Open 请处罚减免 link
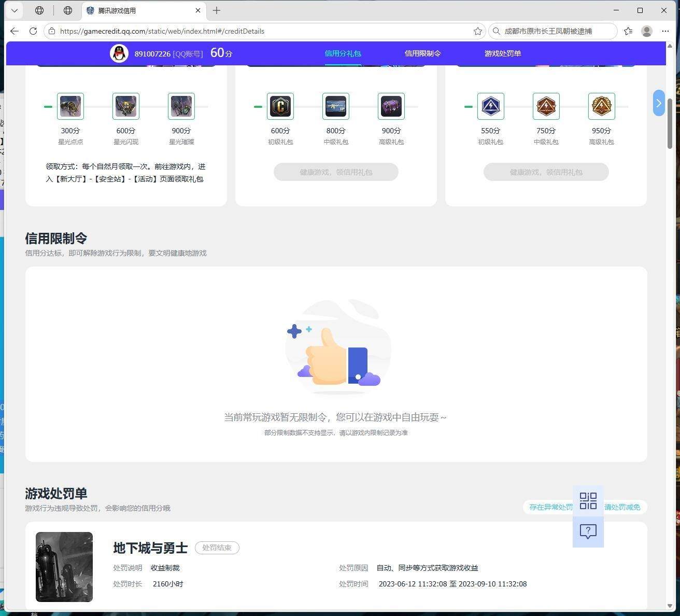The height and width of the screenshot is (616, 680). pos(622,507)
